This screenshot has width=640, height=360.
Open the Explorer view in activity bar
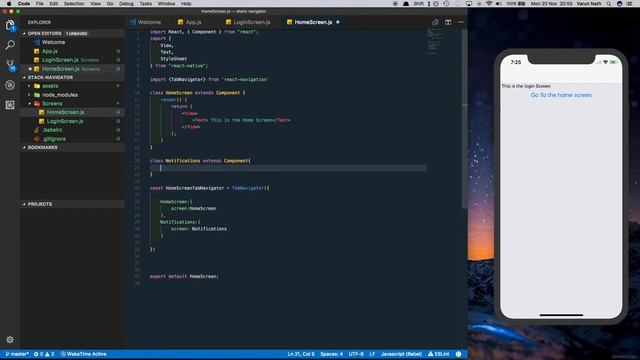[x=10, y=25]
